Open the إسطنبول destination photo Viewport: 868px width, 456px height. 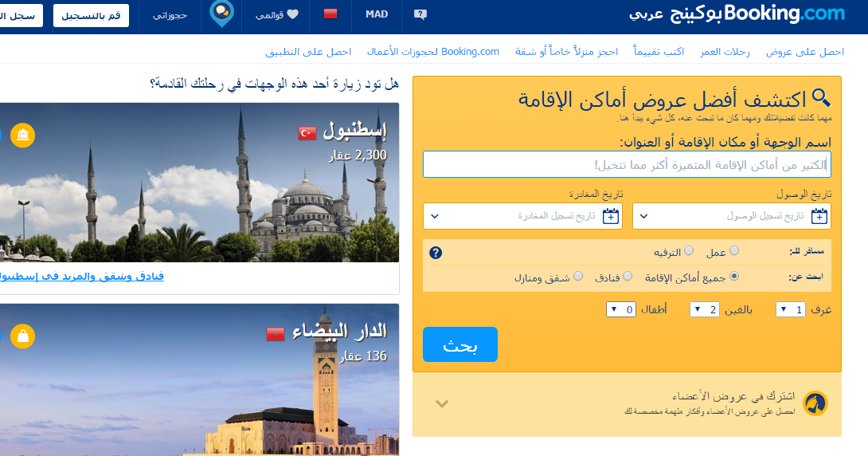click(199, 183)
